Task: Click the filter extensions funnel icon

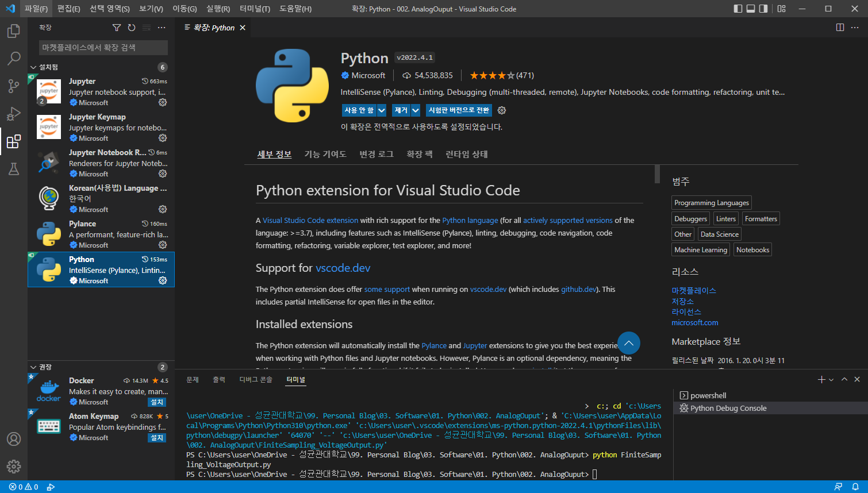Action: pos(117,28)
